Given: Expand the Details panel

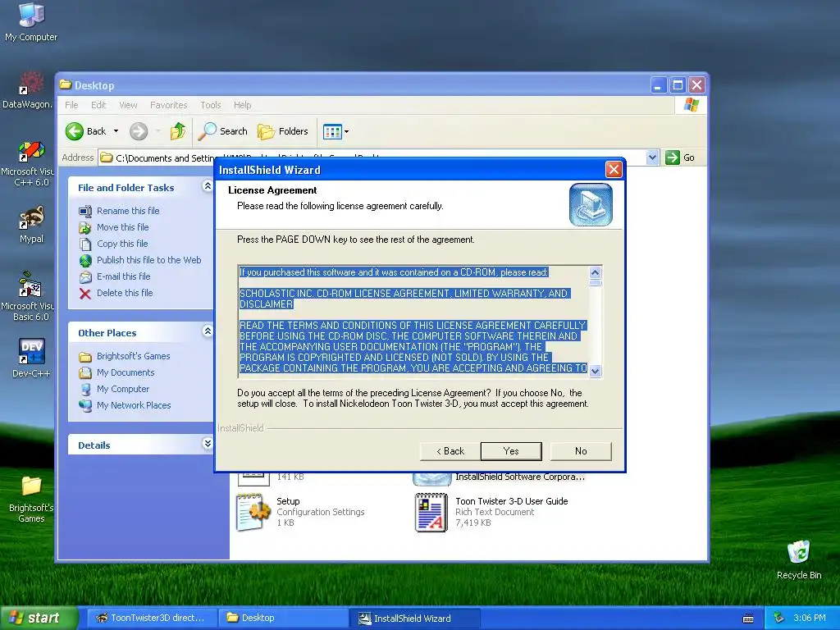Looking at the screenshot, I should coord(208,443).
